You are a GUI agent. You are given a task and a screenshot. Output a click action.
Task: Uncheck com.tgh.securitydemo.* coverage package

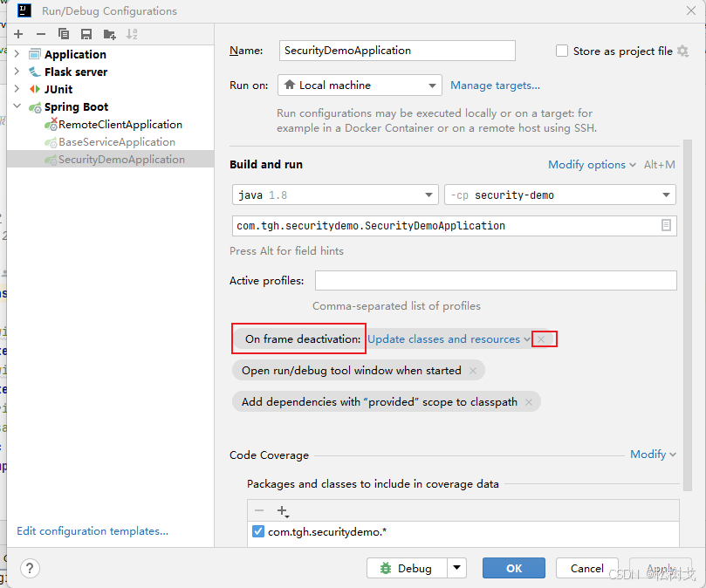point(258,531)
